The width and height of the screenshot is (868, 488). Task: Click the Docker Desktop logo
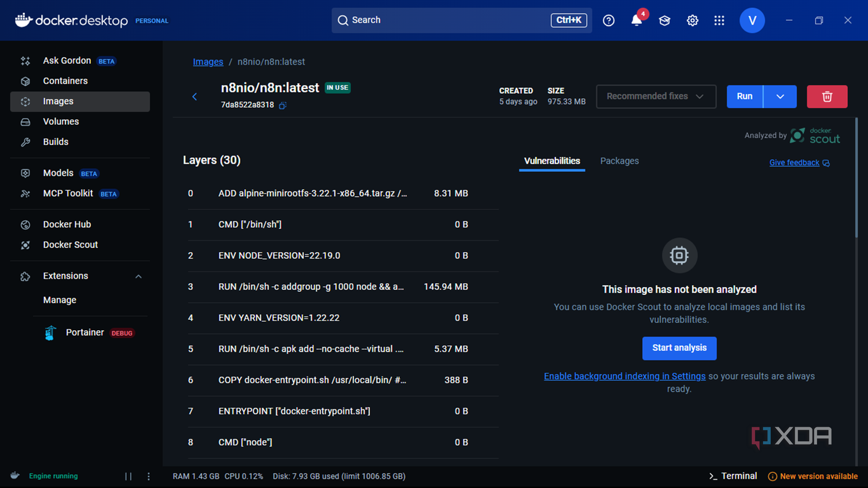71,20
